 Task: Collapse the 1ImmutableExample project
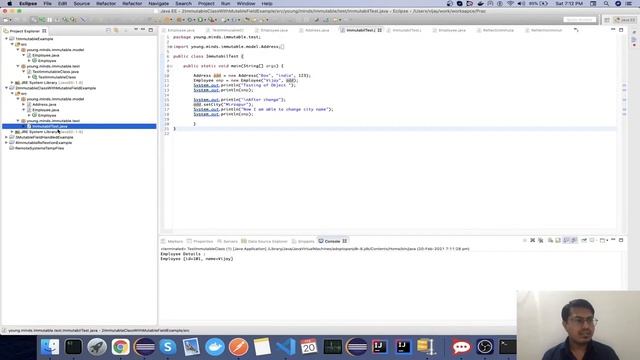pos(7,39)
